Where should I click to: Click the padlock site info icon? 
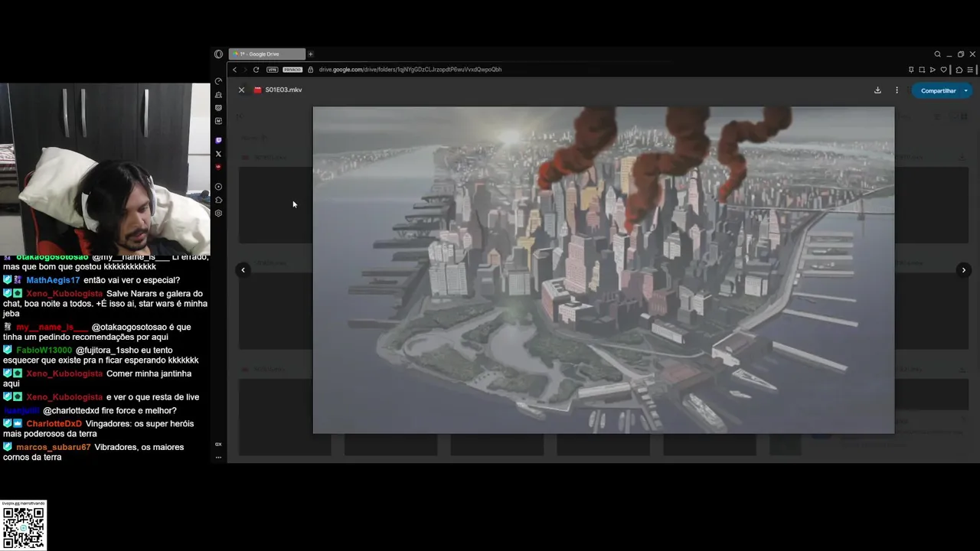point(311,70)
